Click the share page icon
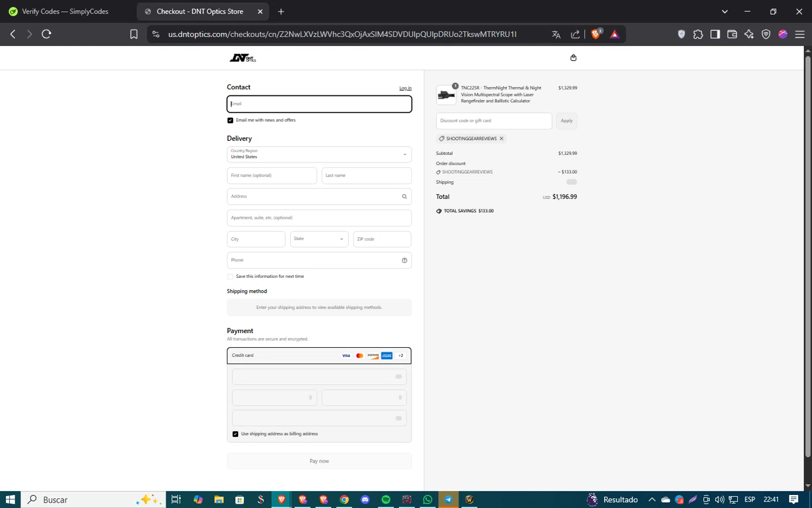This screenshot has width=812, height=508. pos(575,34)
